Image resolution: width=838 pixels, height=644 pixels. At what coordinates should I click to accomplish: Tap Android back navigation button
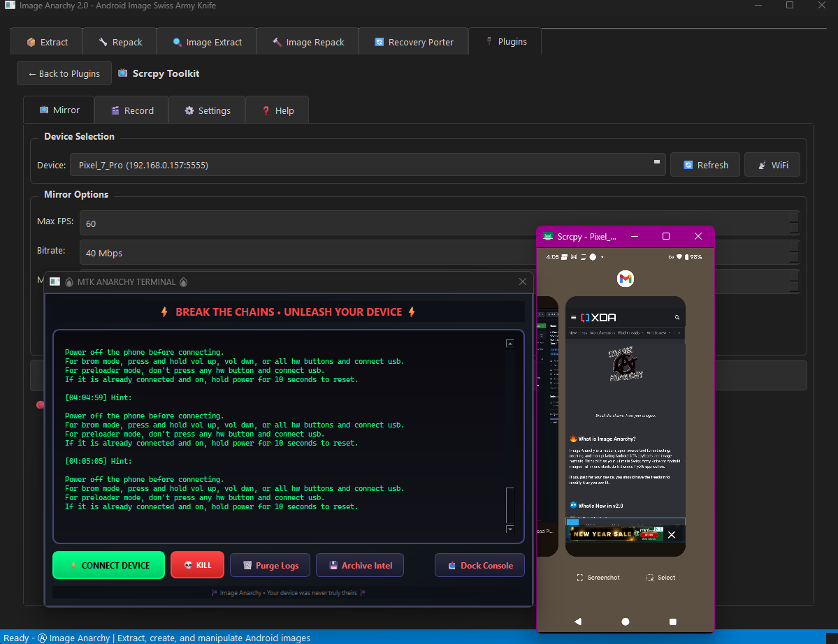click(x=578, y=622)
